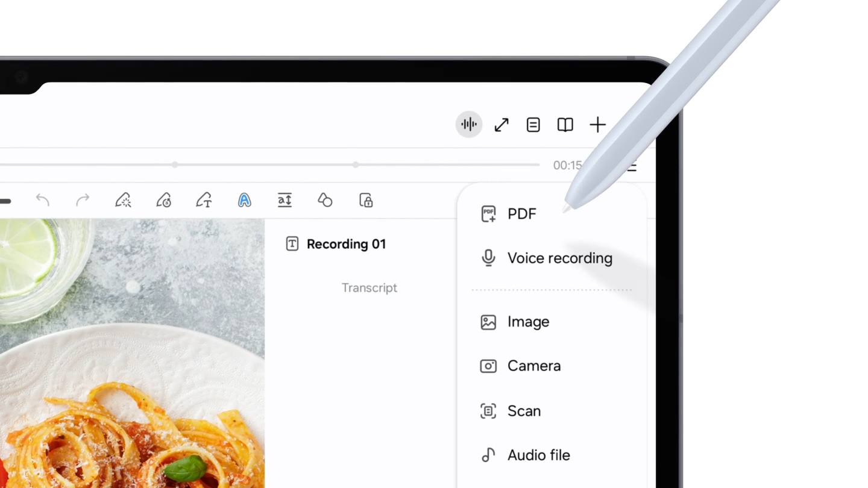Undo the last action
The width and height of the screenshot is (868, 488).
coord(42,199)
